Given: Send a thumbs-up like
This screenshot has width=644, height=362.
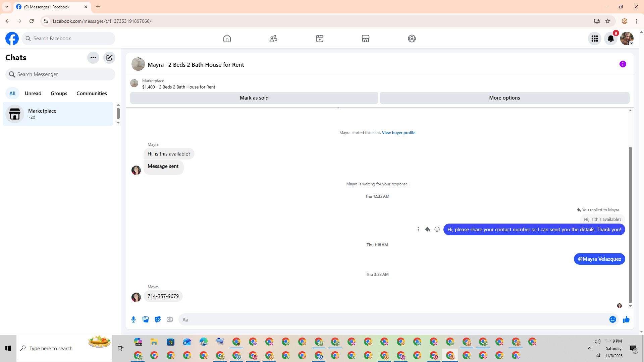Looking at the screenshot, I should [626, 319].
